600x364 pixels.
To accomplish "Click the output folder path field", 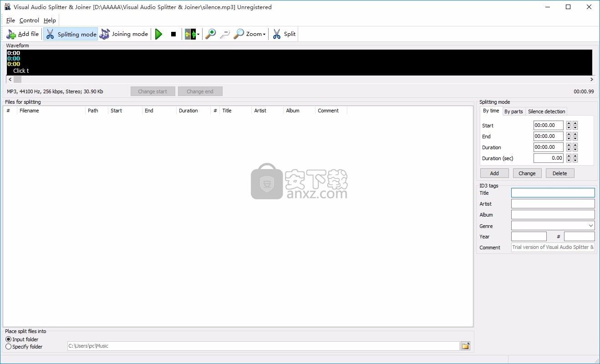I will click(x=263, y=346).
